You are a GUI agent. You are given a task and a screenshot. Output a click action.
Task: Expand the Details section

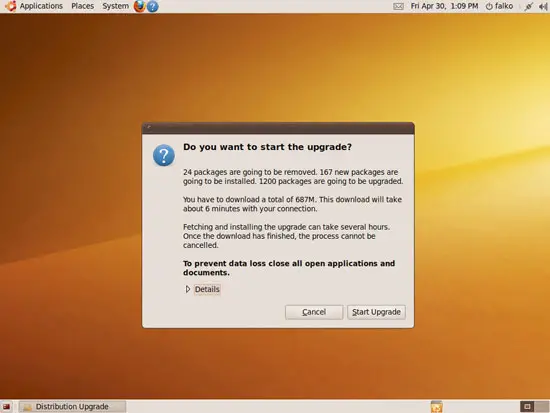pyautogui.click(x=203, y=289)
